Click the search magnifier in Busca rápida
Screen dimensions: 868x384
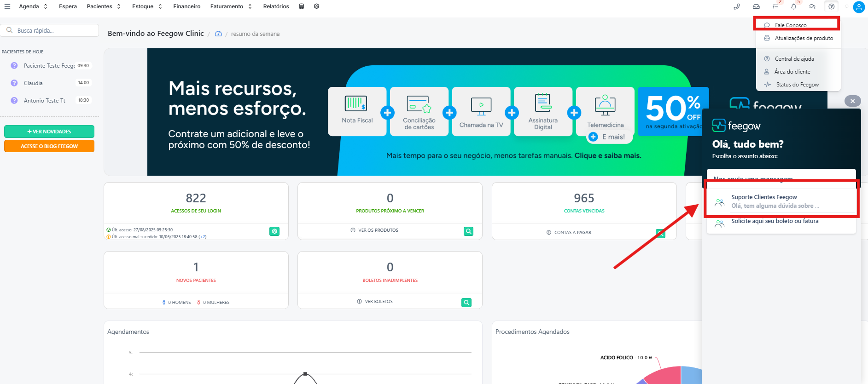[x=9, y=30]
